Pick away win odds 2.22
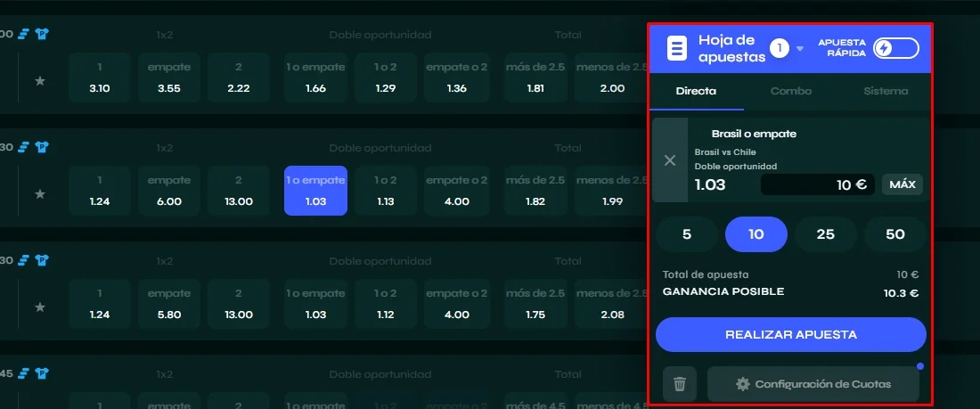The height and width of the screenshot is (409, 980). (x=238, y=78)
